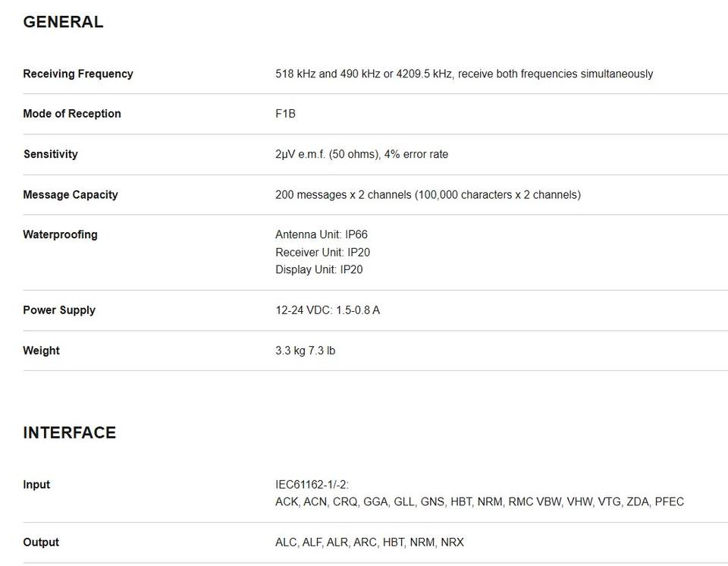Click the 518 kHz frequency value text
This screenshot has width=728, height=566.
[x=464, y=74]
